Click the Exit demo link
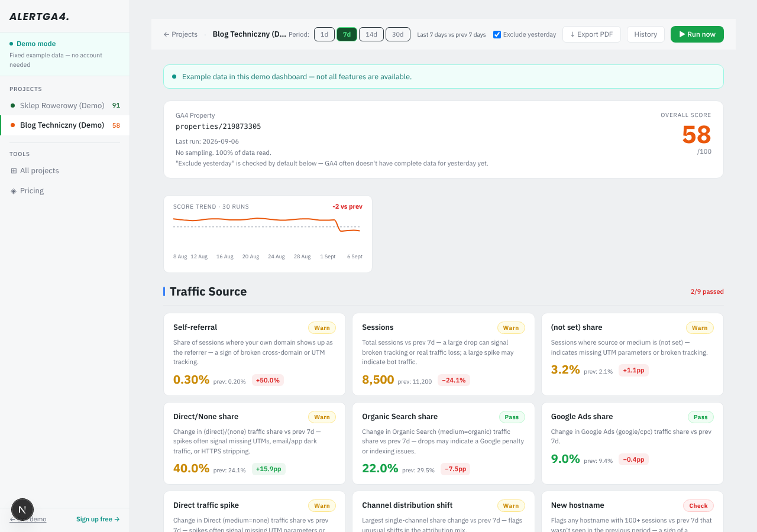757x532 pixels. tap(28, 519)
